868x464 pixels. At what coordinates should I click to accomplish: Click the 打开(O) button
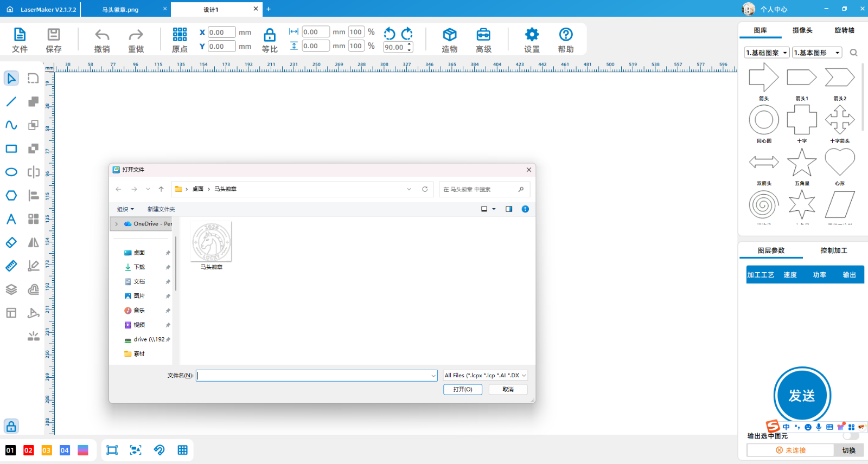tap(462, 389)
